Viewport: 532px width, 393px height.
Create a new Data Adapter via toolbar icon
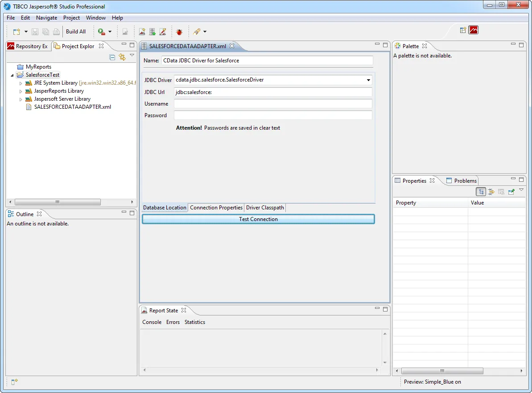pos(152,32)
